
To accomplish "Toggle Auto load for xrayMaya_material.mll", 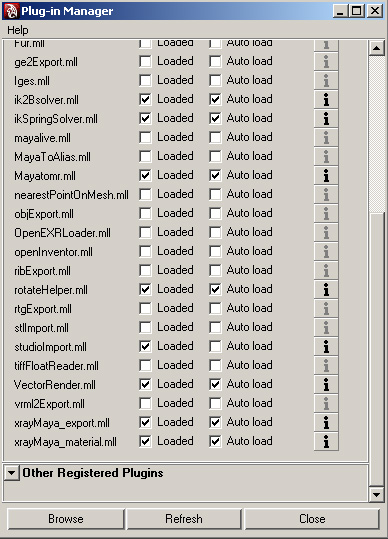I will 215,441.
